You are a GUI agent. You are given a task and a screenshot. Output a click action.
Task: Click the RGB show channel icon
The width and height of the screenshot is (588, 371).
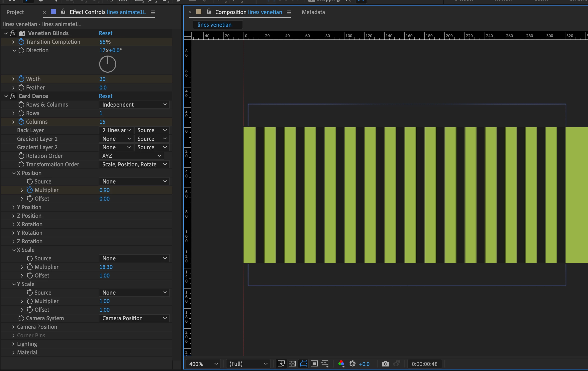pyautogui.click(x=341, y=364)
